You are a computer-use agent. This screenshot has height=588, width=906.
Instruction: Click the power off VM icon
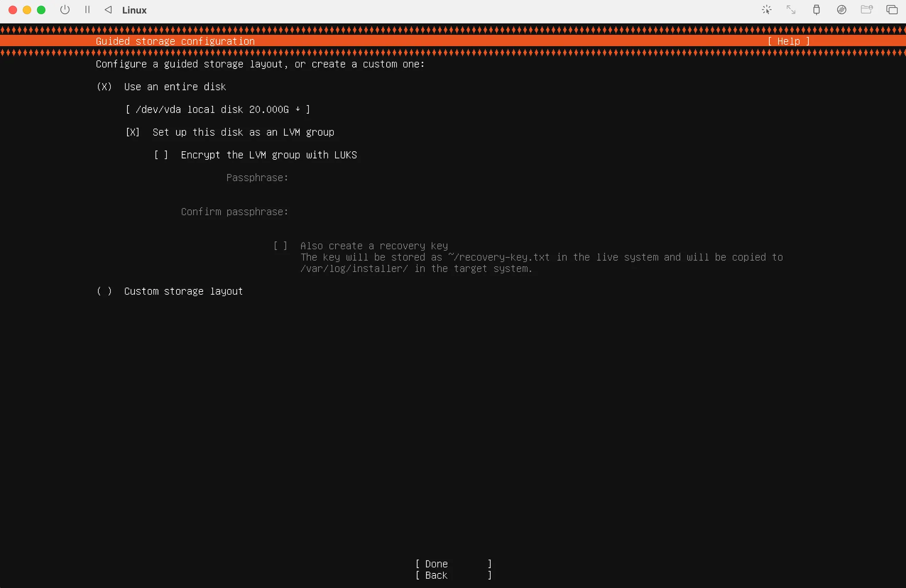click(65, 10)
